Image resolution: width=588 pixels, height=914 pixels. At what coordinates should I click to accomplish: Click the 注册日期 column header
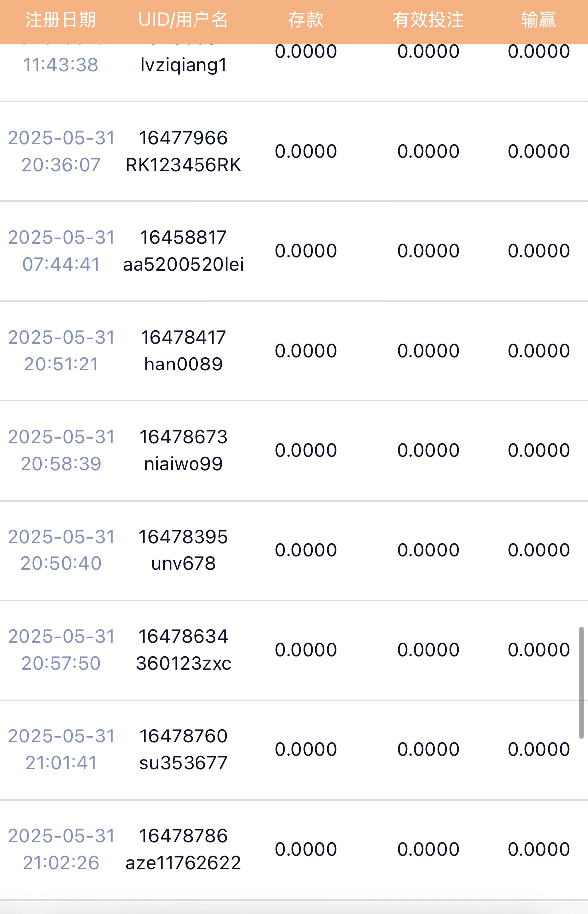[x=60, y=20]
